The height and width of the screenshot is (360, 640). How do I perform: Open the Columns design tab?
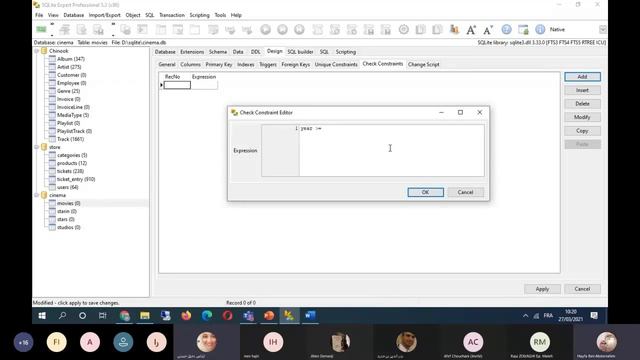(x=190, y=64)
